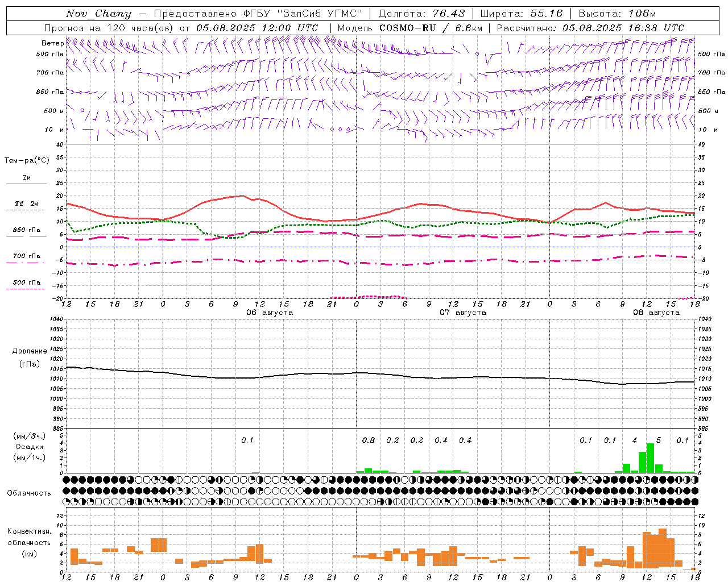728x582 pixels.
Task: Click the precipitation total value 5
Action: [659, 440]
